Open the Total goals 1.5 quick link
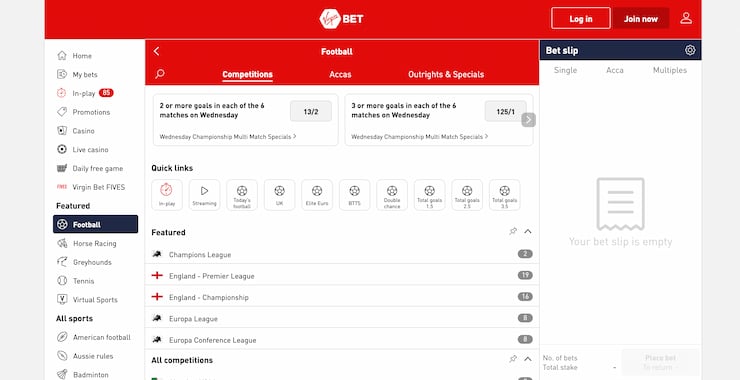Image resolution: width=740 pixels, height=380 pixels. (429, 195)
